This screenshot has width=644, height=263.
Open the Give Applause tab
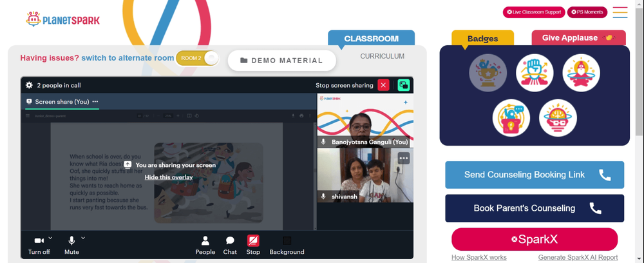579,38
